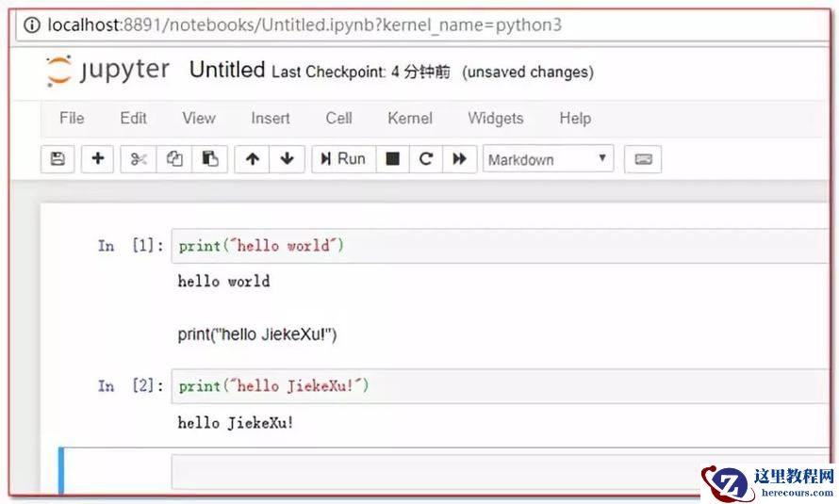Open the Widgets menu
Image resolution: width=839 pixels, height=504 pixels.
coord(495,118)
